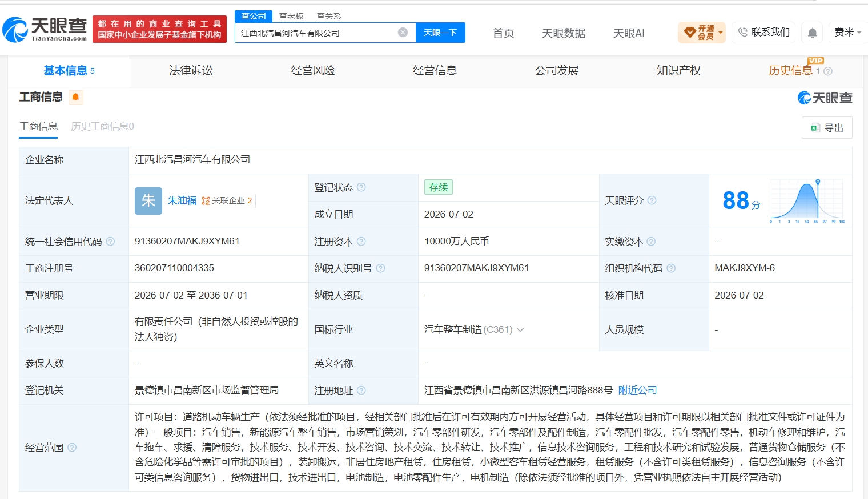This screenshot has width=868, height=499.
Task: Select the 查老板 search tab
Action: pyautogui.click(x=291, y=16)
